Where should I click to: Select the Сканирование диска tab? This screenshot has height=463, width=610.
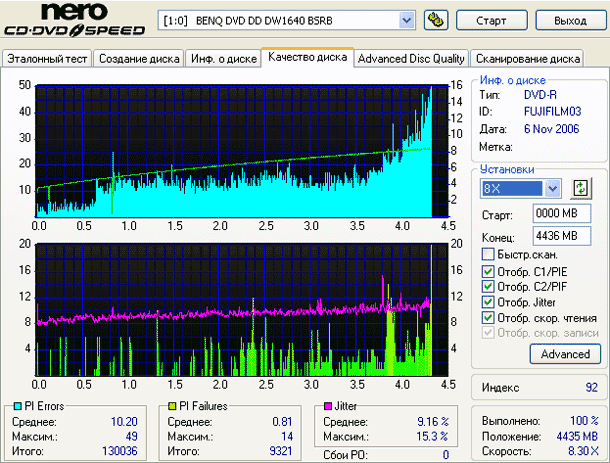tap(528, 58)
